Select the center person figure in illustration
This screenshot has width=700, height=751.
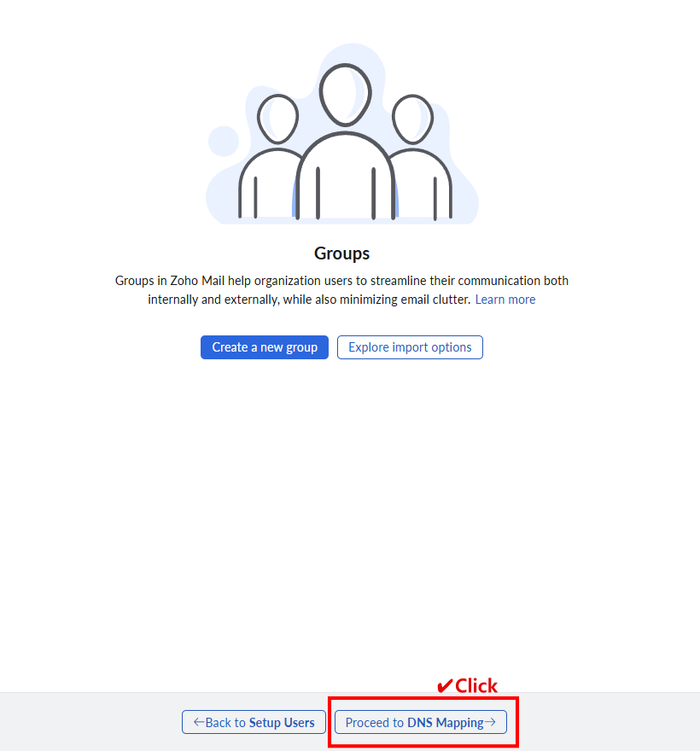tap(346, 142)
